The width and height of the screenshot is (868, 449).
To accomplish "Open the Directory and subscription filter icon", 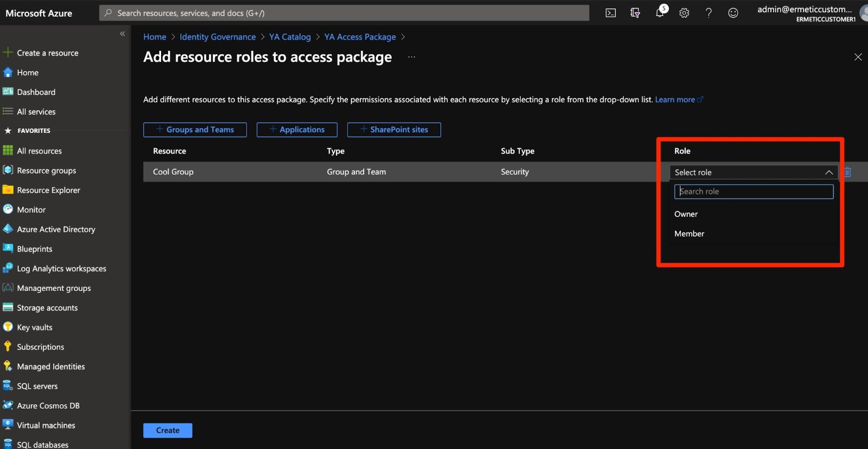I will [x=635, y=13].
